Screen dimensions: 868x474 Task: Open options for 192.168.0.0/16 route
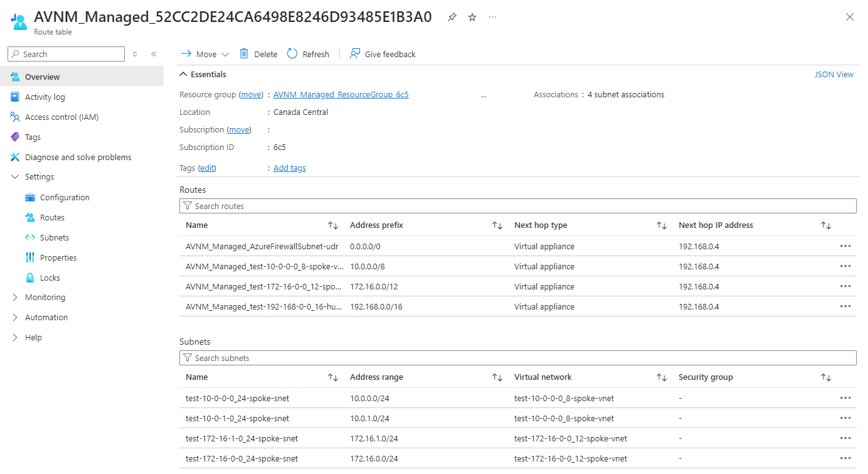click(845, 306)
